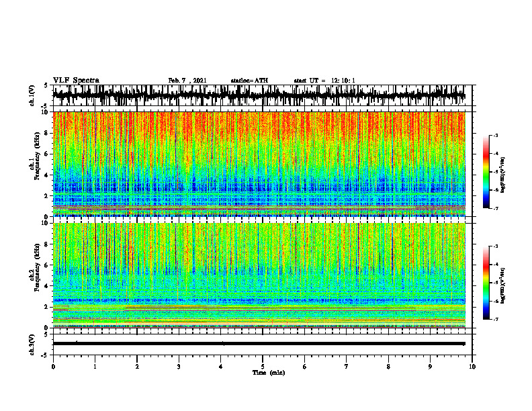This screenshot has width=532, height=411.
Task: Select the log(PSD) label beside the ch.2 colorbar
Action: click(x=503, y=285)
